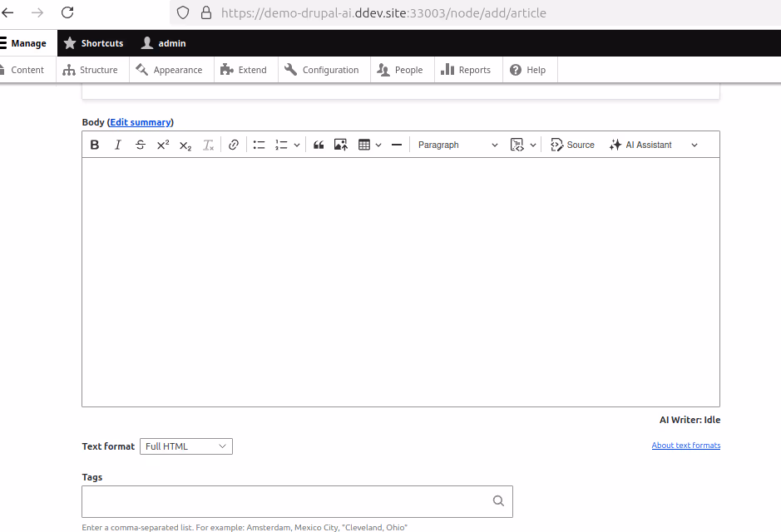
Task: Click the AI Writer: Idle status
Action: click(x=690, y=420)
